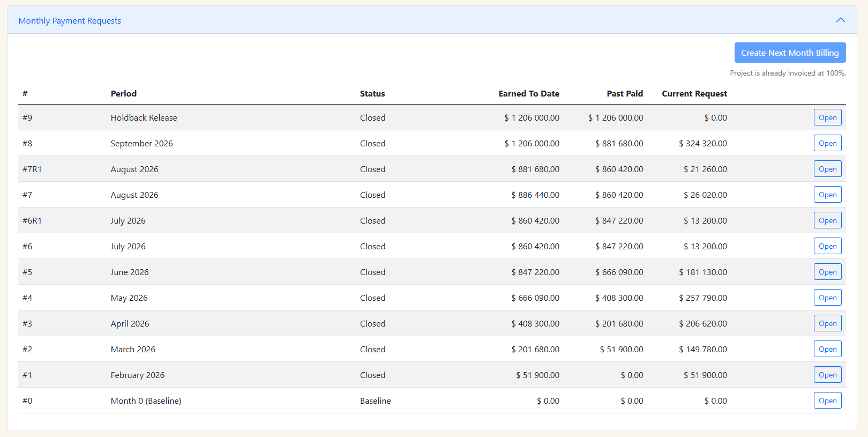
Task: Click the Current Request column header
Action: tap(694, 94)
